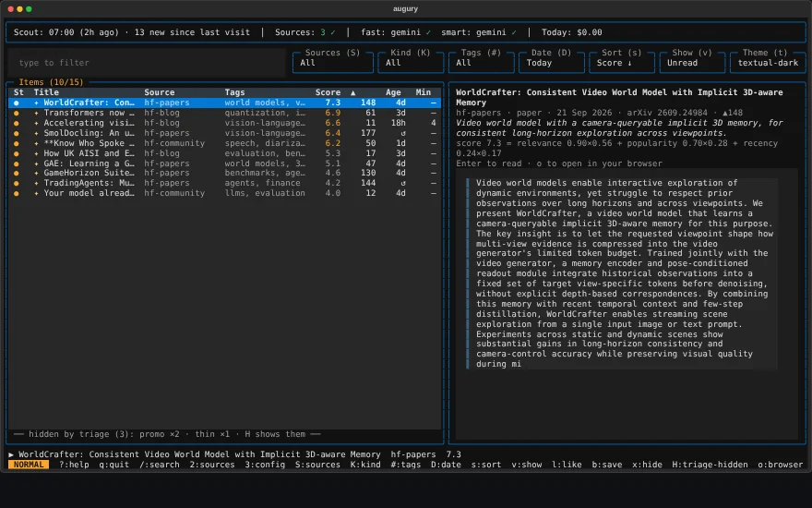The height and width of the screenshot is (508, 812).
Task: Click the status dot of the GameHorizon Suite row
Action: [16, 173]
